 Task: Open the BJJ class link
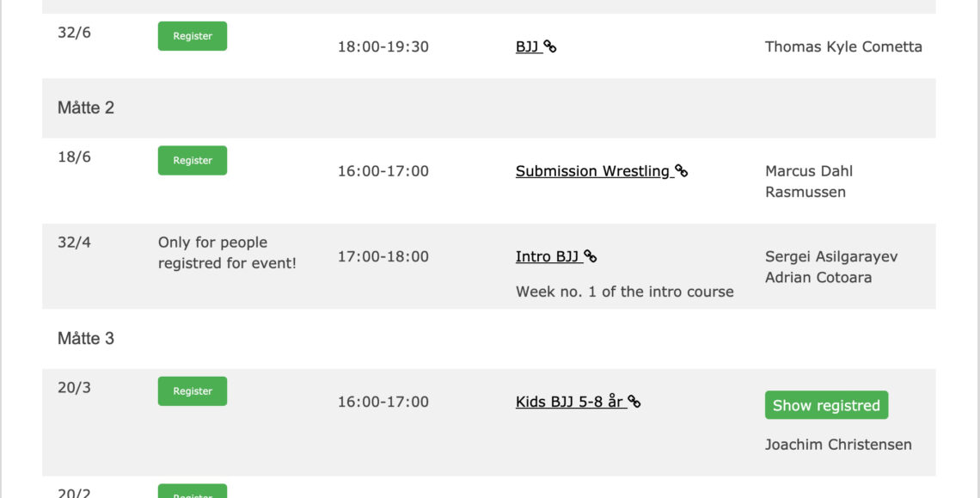click(x=529, y=47)
